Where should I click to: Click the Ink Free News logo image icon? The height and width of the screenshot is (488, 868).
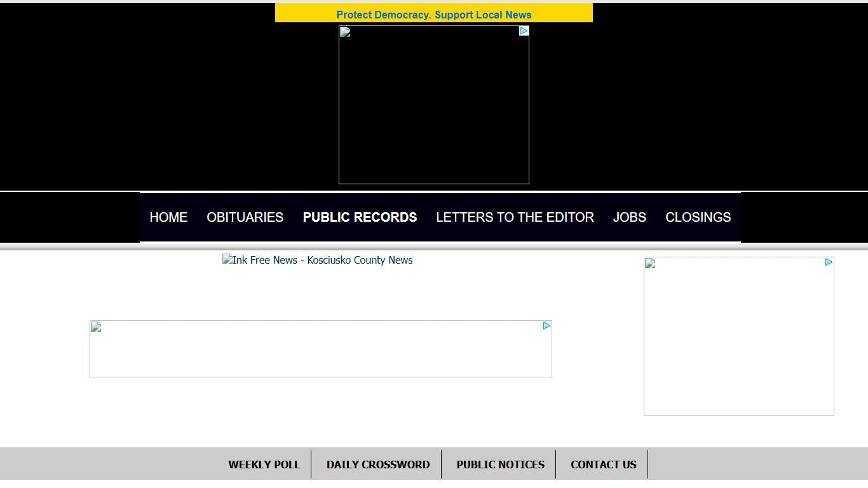[x=227, y=260]
